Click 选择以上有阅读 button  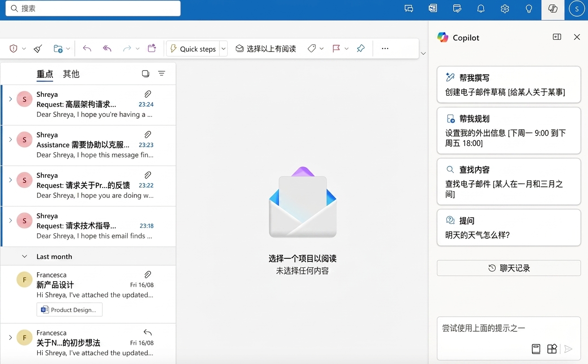coord(266,49)
